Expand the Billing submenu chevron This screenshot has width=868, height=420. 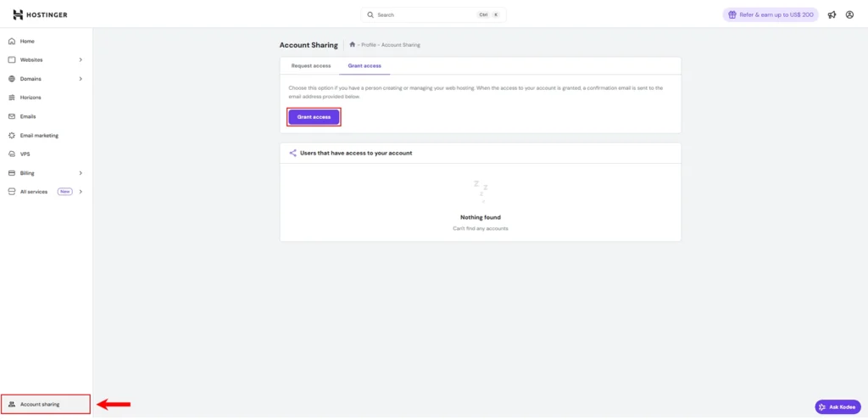[x=81, y=173]
